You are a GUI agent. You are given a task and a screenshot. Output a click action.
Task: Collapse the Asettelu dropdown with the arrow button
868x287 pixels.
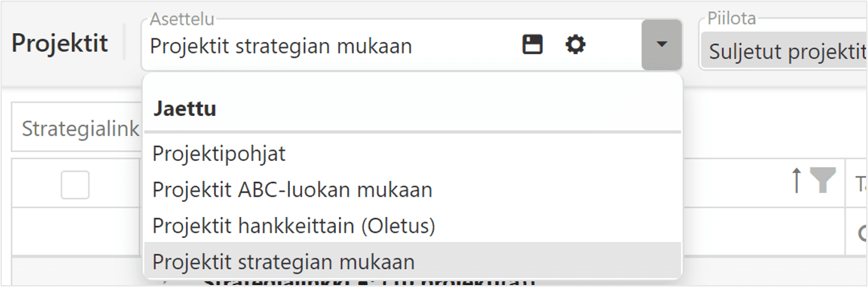coord(662,45)
